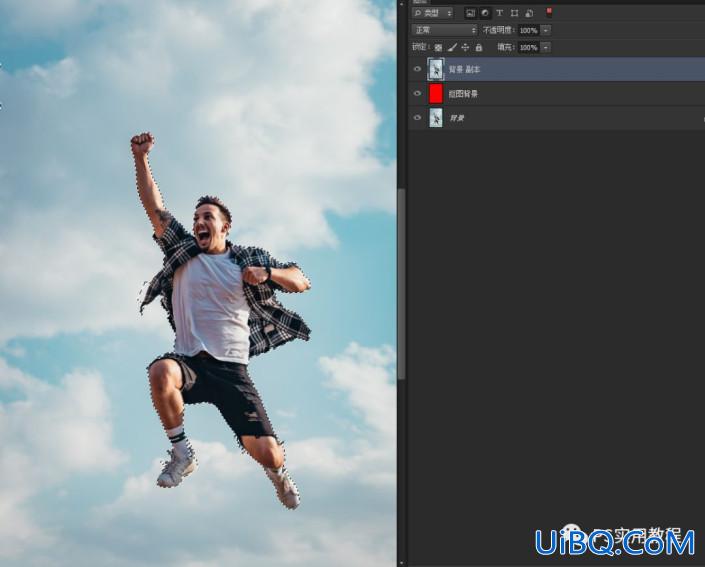Screen dimensions: 705x567
Task: Lock position move icon
Action: 465,47
